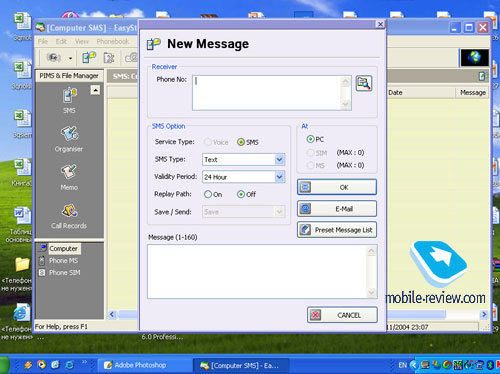Select the PIMS & File Manager tab
The width and height of the screenshot is (500, 374).
[x=69, y=76]
